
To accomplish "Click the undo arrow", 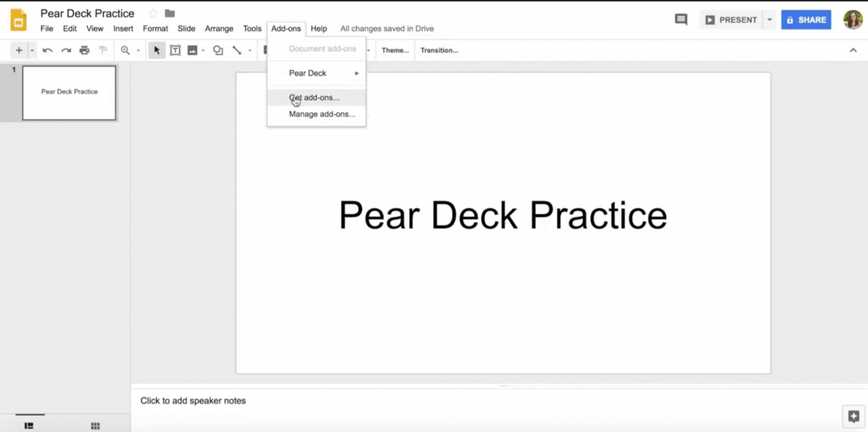I will point(47,50).
